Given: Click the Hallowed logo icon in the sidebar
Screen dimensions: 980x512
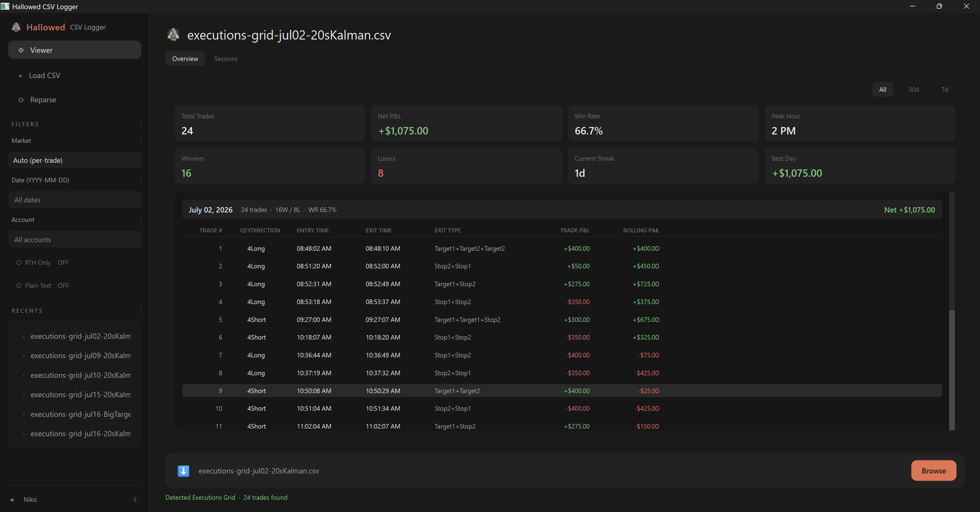Looking at the screenshot, I should pyautogui.click(x=16, y=27).
